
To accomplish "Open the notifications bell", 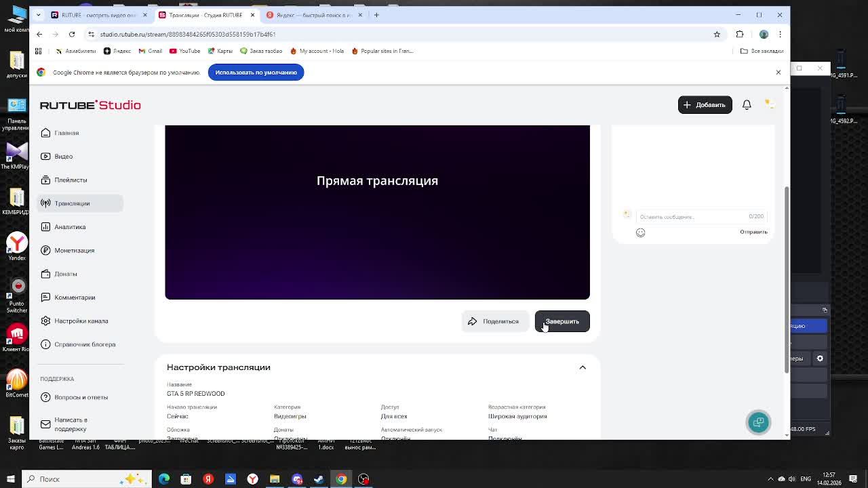I will pyautogui.click(x=747, y=104).
